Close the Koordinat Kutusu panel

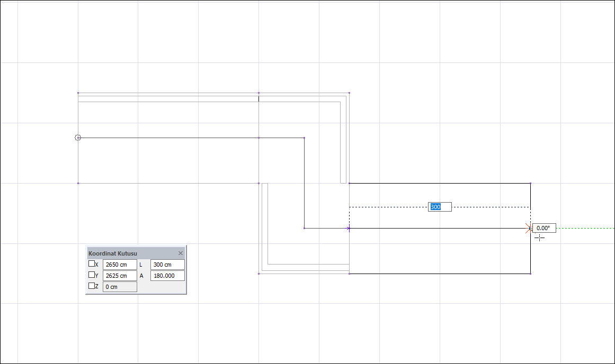coord(181,253)
